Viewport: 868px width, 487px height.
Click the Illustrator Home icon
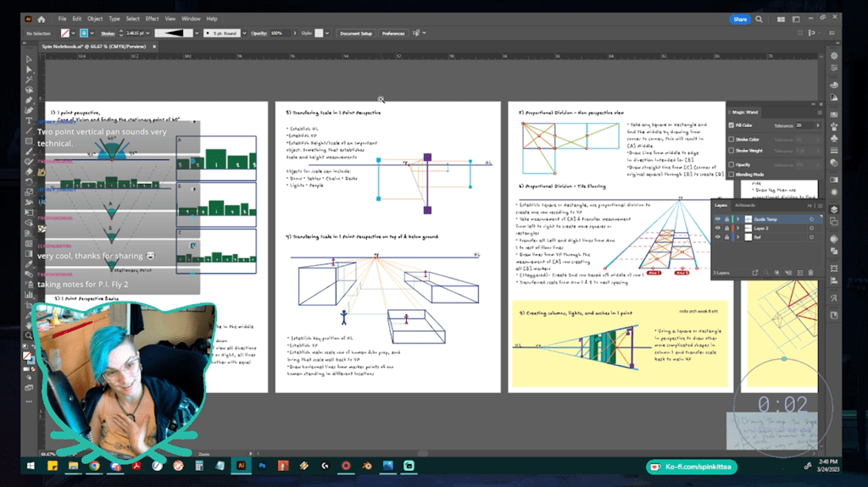42,19
